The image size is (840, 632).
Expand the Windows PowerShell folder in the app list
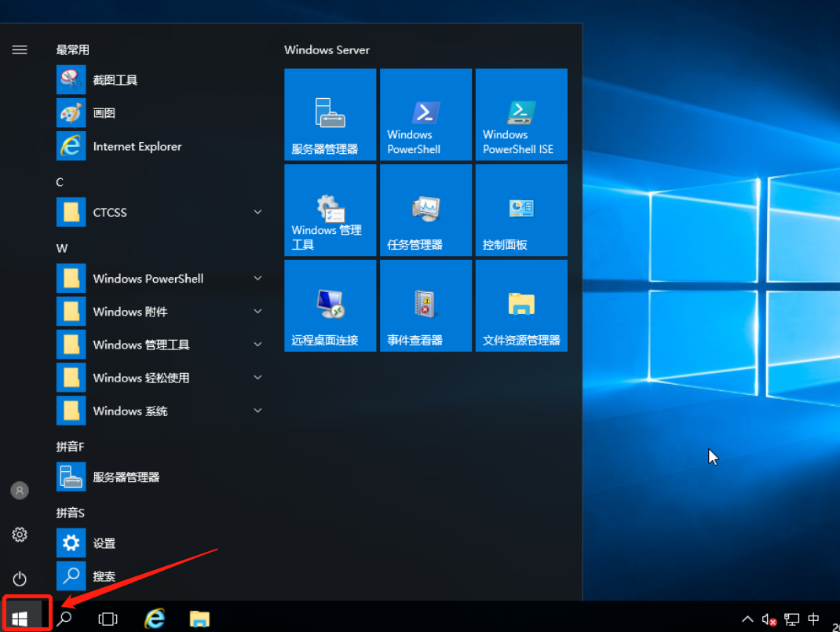(257, 279)
